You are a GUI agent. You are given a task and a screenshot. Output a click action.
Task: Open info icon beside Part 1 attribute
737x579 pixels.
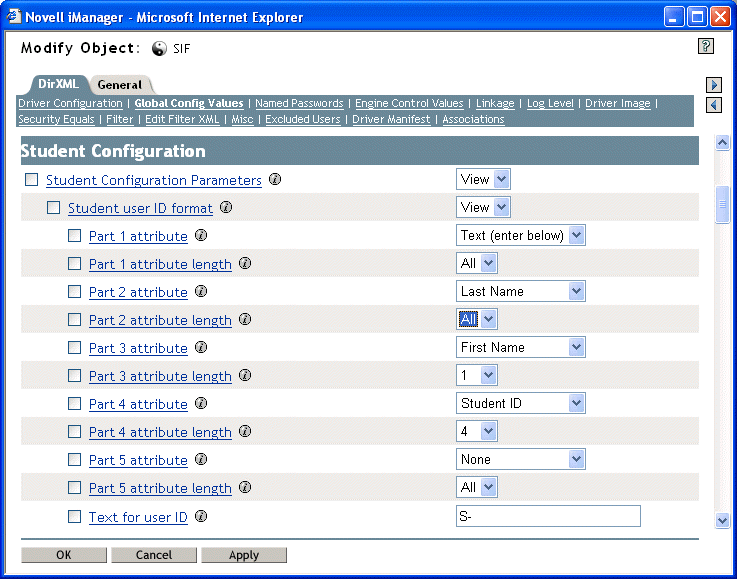tap(201, 235)
